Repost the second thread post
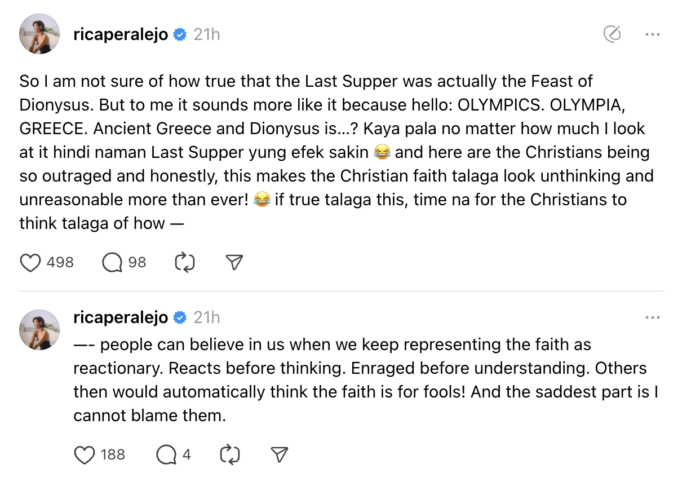Image resolution: width=700 pixels, height=477 pixels. [x=230, y=455]
